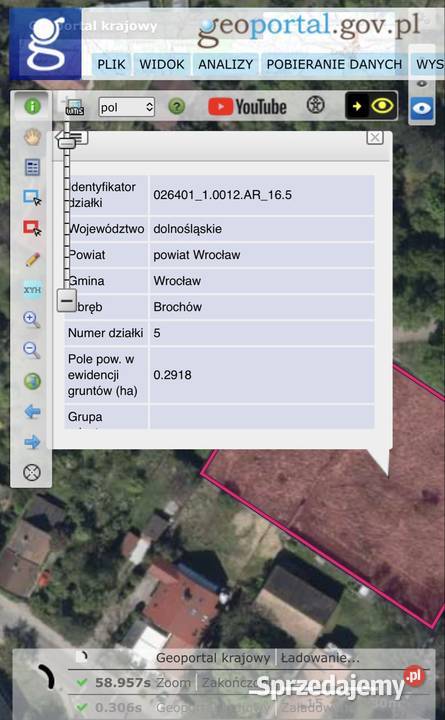Click the Geoportal krajowy status entry
Screen dimensions: 445x720
click(213, 658)
